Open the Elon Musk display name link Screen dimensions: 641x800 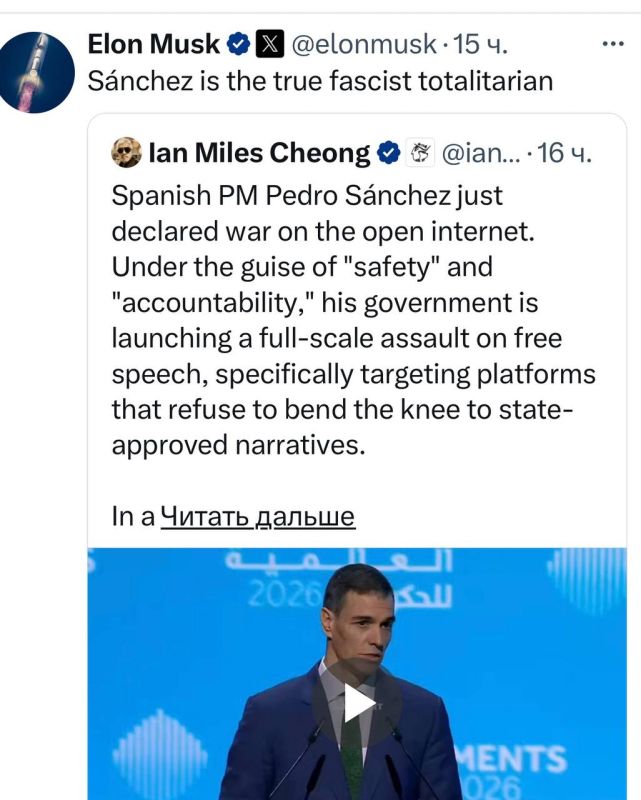(153, 44)
